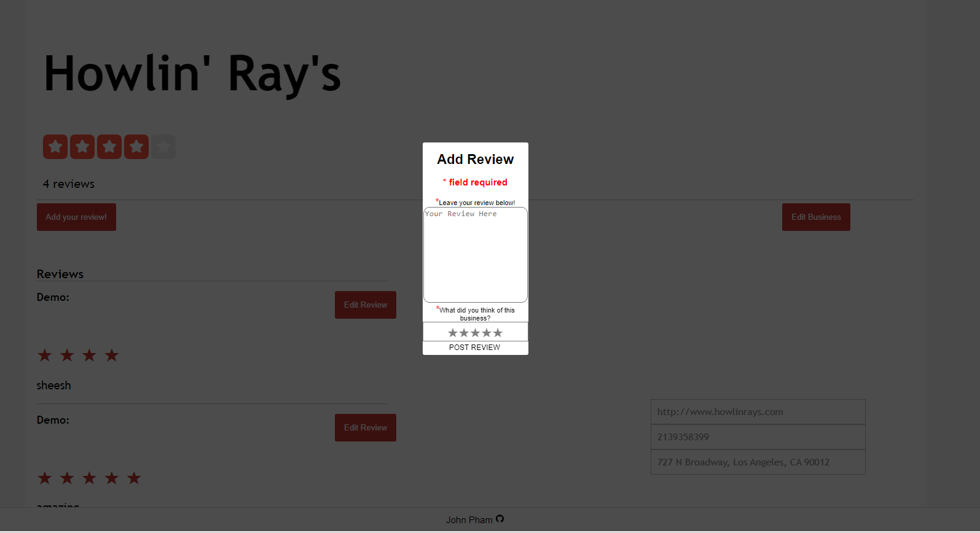Click the 'Reviews' section heading

pos(60,274)
